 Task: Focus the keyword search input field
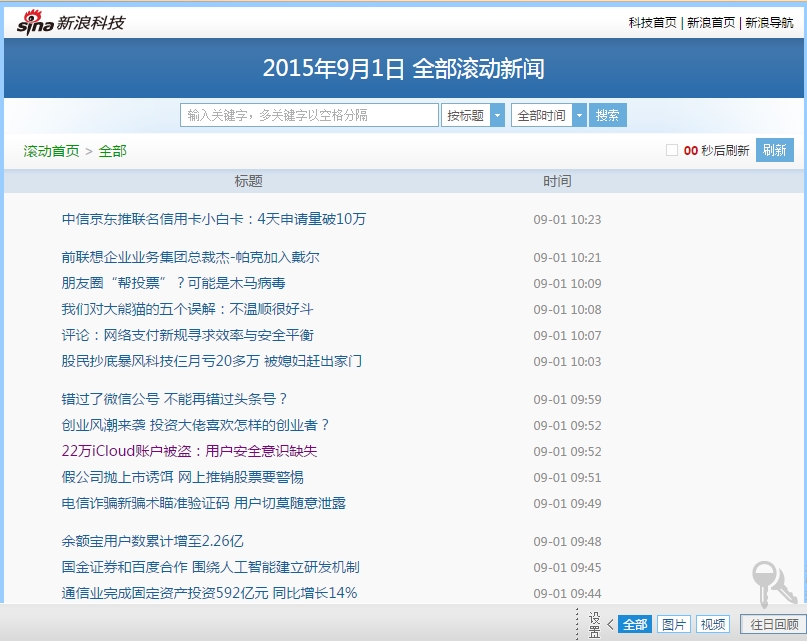tap(309, 116)
